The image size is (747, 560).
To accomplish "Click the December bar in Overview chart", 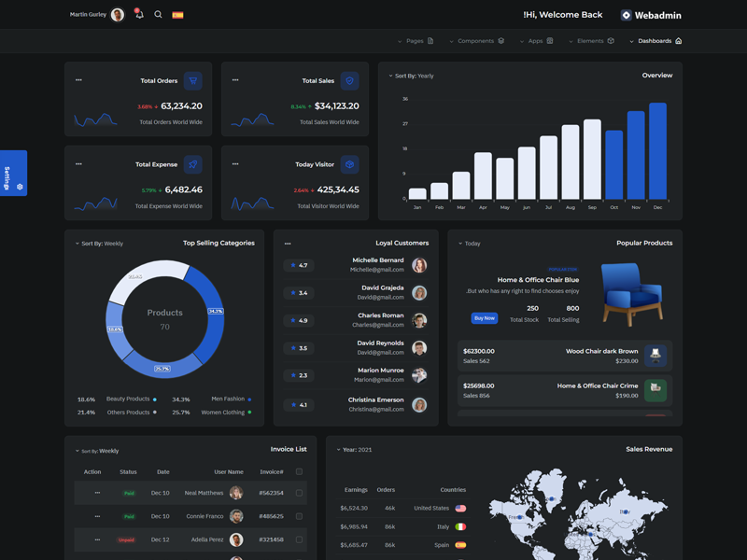I will coord(657,150).
